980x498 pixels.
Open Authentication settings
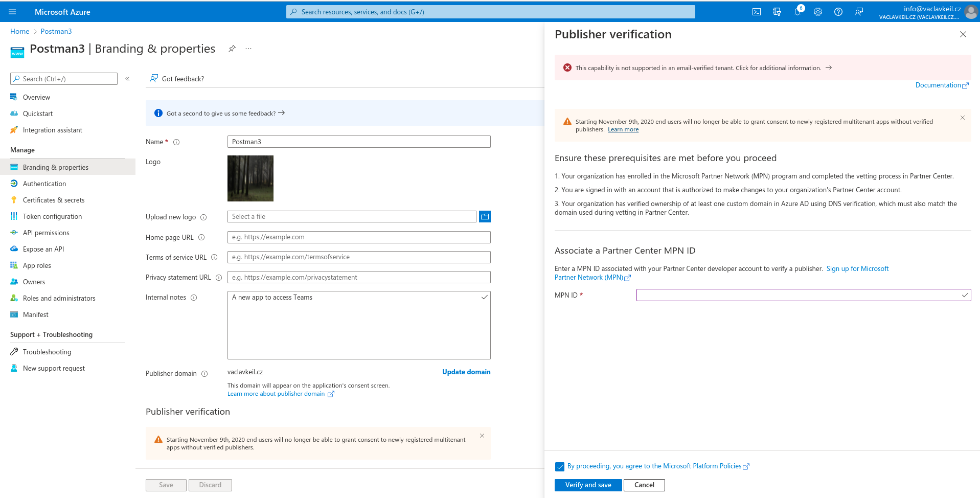pyautogui.click(x=44, y=184)
